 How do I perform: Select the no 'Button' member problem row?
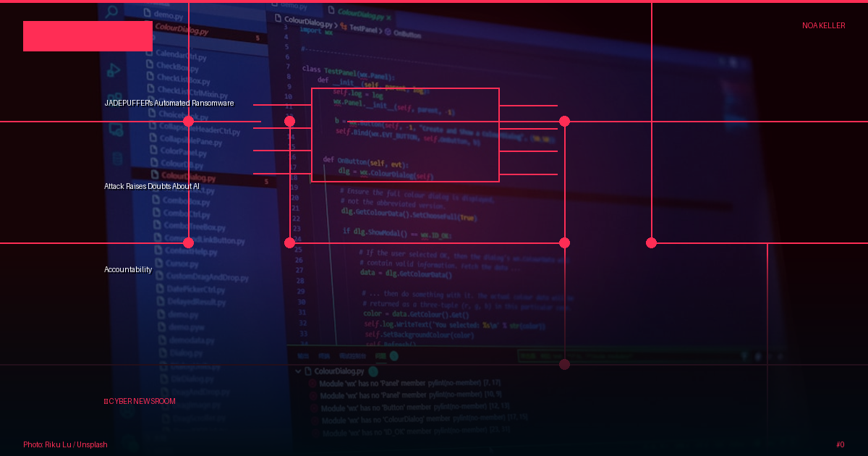click(411, 408)
